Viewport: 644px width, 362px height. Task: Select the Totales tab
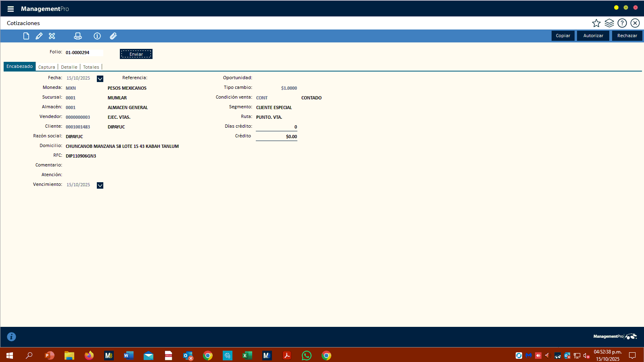point(91,67)
